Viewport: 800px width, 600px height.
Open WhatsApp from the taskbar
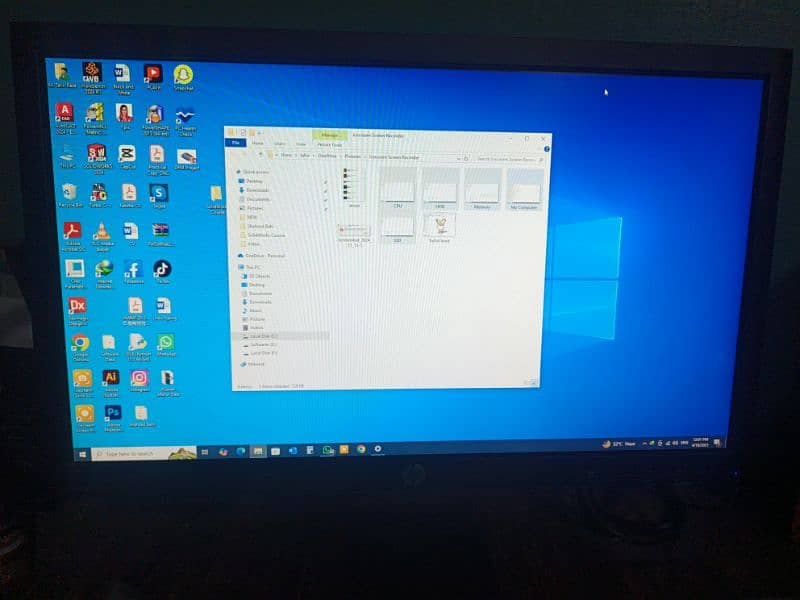(328, 450)
